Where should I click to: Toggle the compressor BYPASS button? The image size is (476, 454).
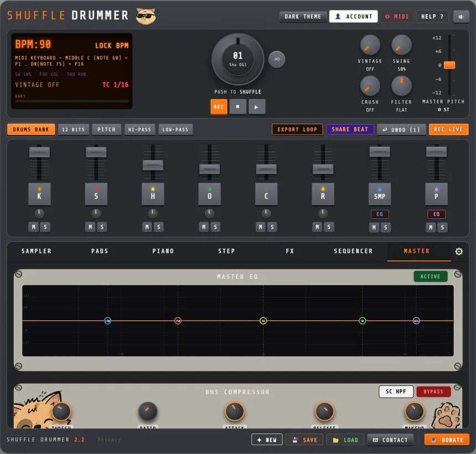coord(433,391)
